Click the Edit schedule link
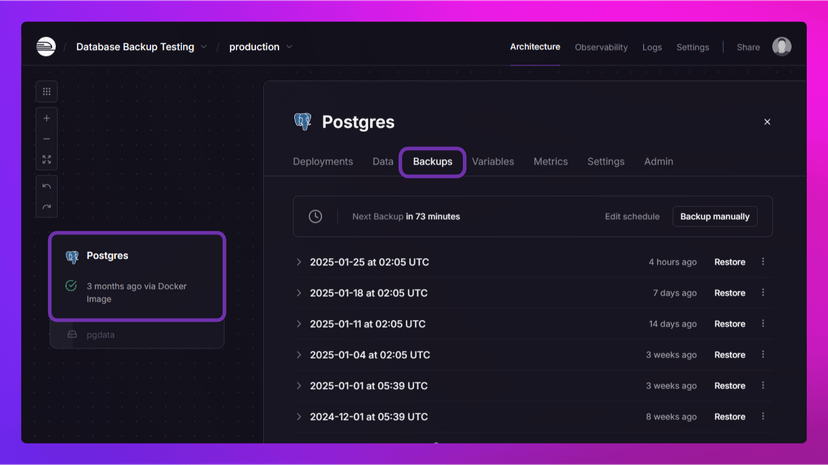The width and height of the screenshot is (828, 465). point(632,217)
